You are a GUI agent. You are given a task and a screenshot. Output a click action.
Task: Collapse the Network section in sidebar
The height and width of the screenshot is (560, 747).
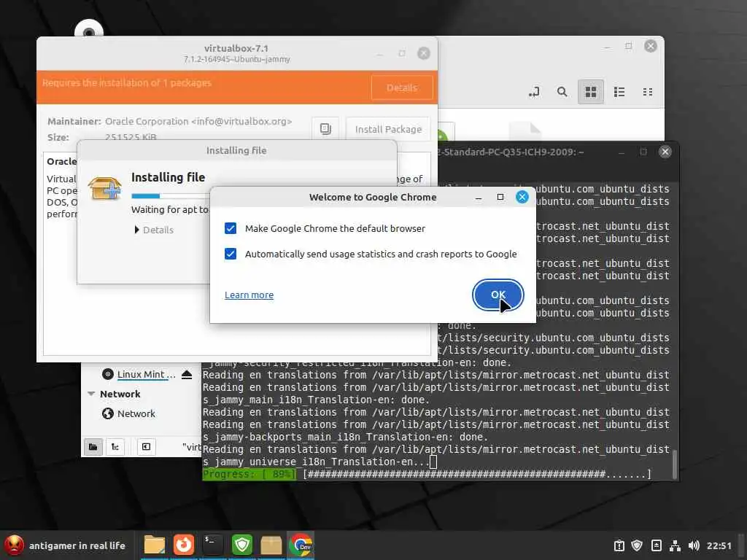click(91, 394)
